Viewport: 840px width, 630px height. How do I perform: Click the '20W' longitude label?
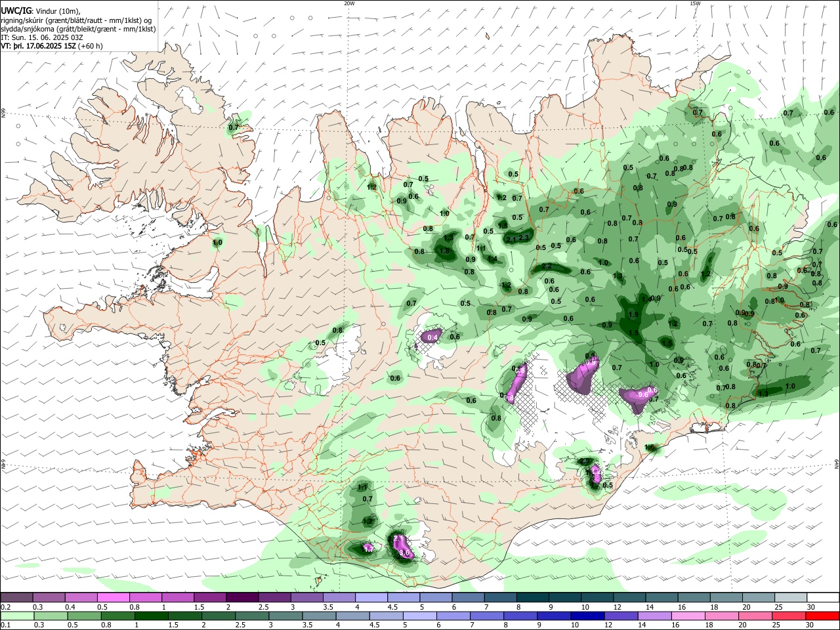[349, 3]
